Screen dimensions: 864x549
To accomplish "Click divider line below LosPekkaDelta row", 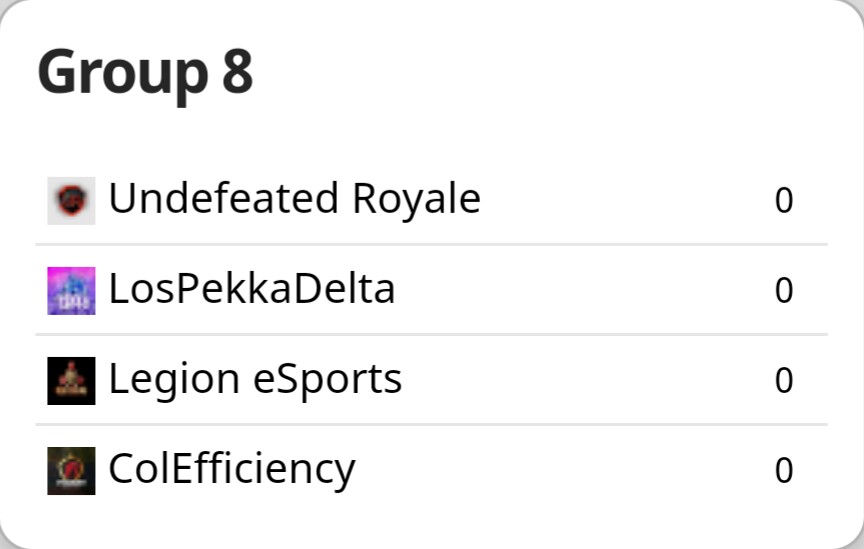I will point(432,334).
